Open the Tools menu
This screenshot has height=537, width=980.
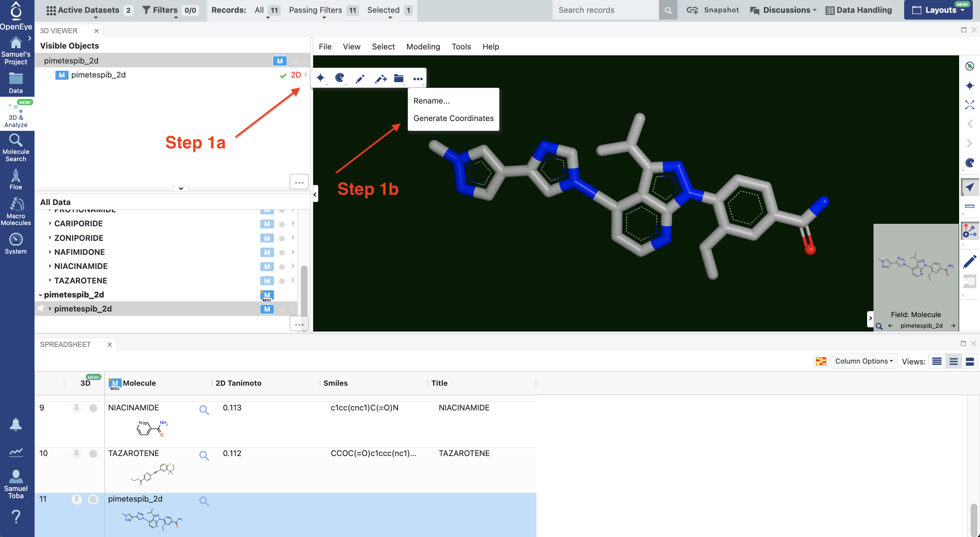click(x=461, y=46)
